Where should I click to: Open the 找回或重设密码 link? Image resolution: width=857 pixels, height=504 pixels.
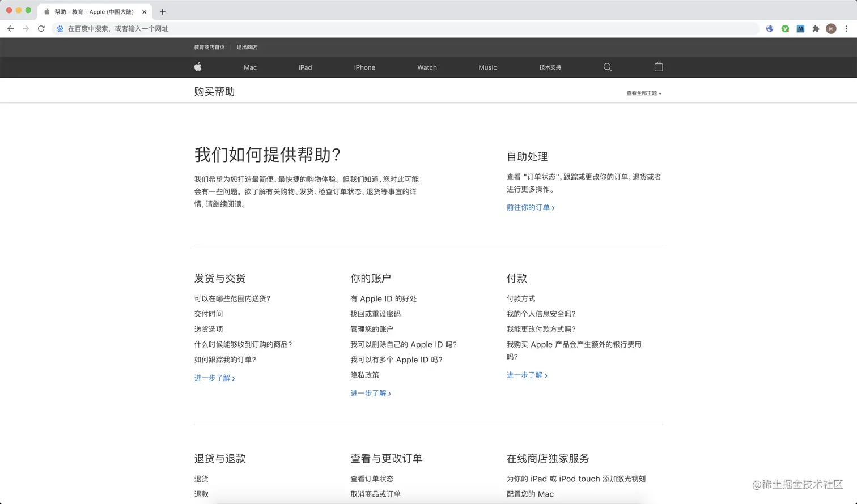tap(375, 314)
